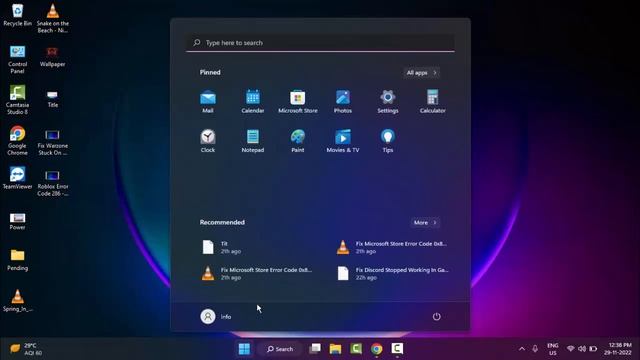Open the Tips app
Viewport: 640px width, 360px height.
388,141
